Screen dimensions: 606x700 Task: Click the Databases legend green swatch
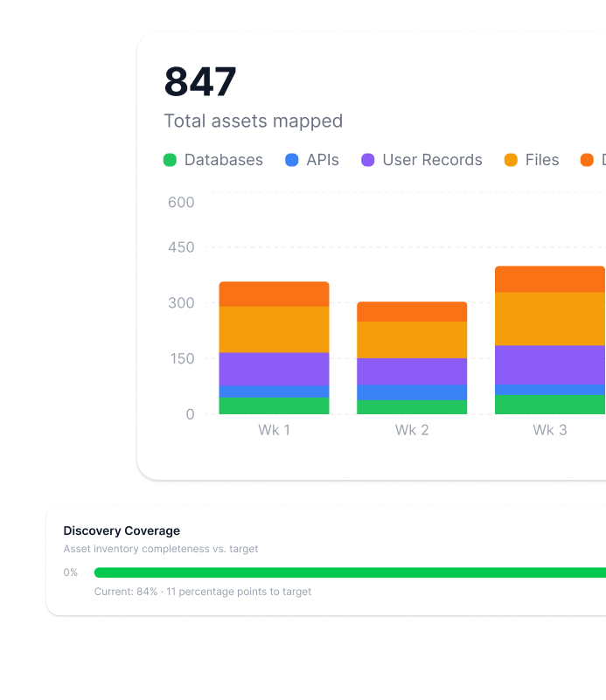tap(170, 160)
